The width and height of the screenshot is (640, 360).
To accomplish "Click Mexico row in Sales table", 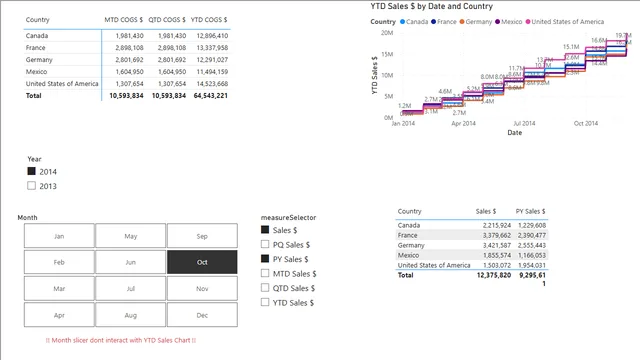I will tap(472, 255).
